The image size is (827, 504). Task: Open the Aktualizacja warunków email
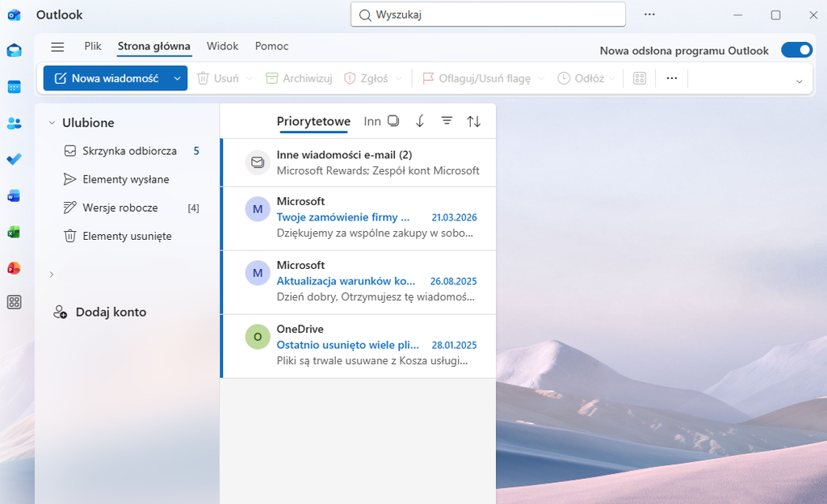point(358,282)
